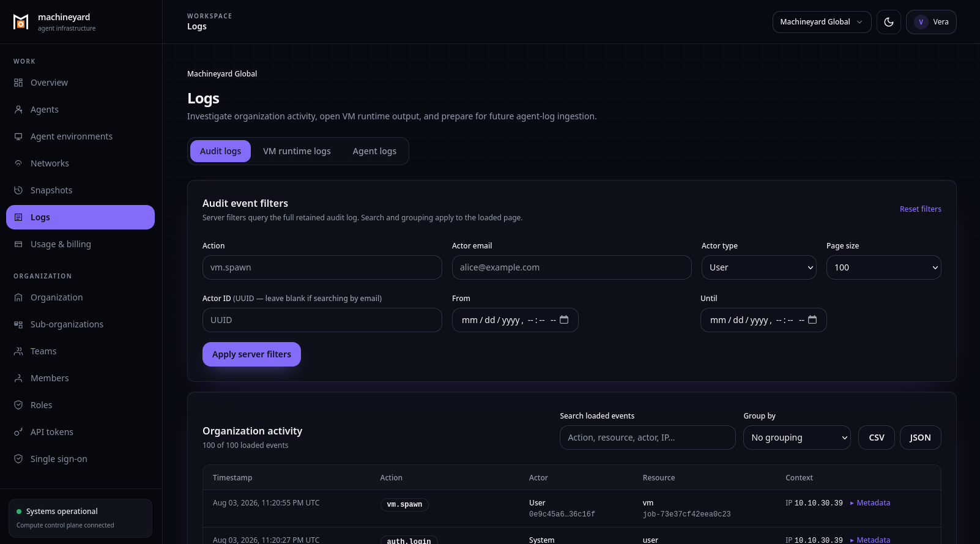Navigate to Snapshots page

click(x=80, y=190)
